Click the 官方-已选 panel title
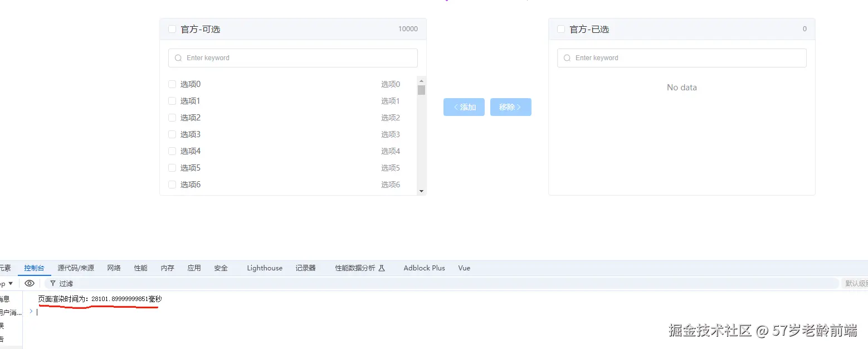This screenshot has width=868, height=349. pyautogui.click(x=589, y=29)
